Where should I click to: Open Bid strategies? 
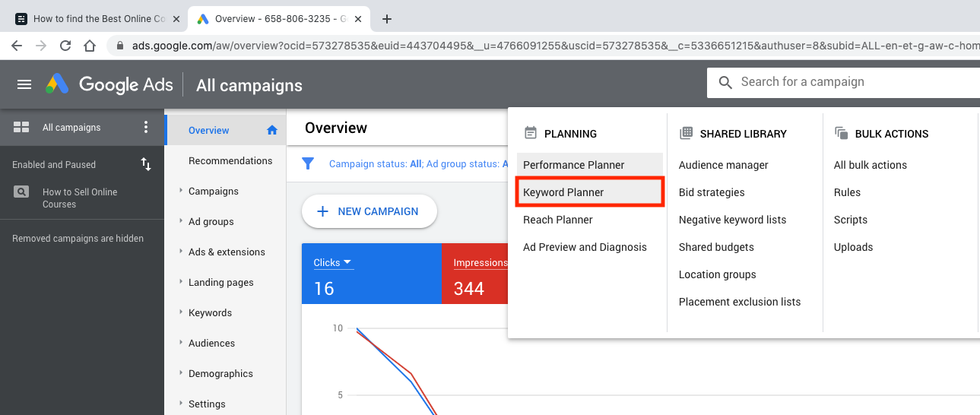tap(712, 192)
